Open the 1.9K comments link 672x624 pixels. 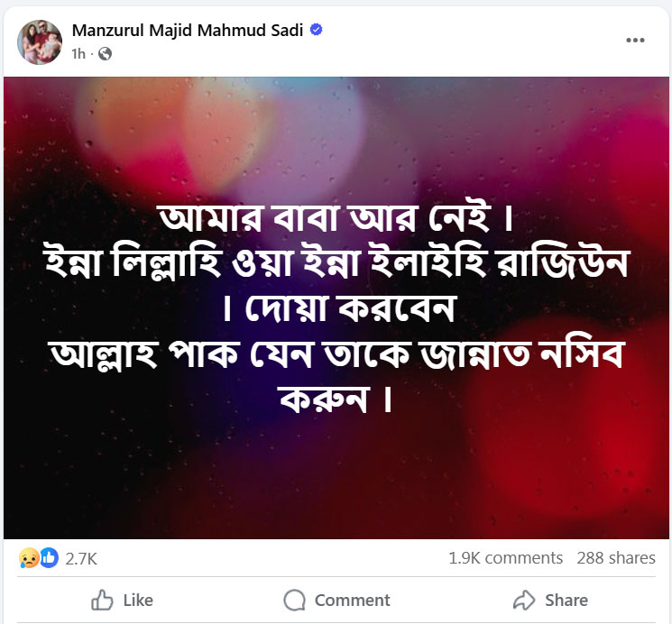pyautogui.click(x=505, y=558)
